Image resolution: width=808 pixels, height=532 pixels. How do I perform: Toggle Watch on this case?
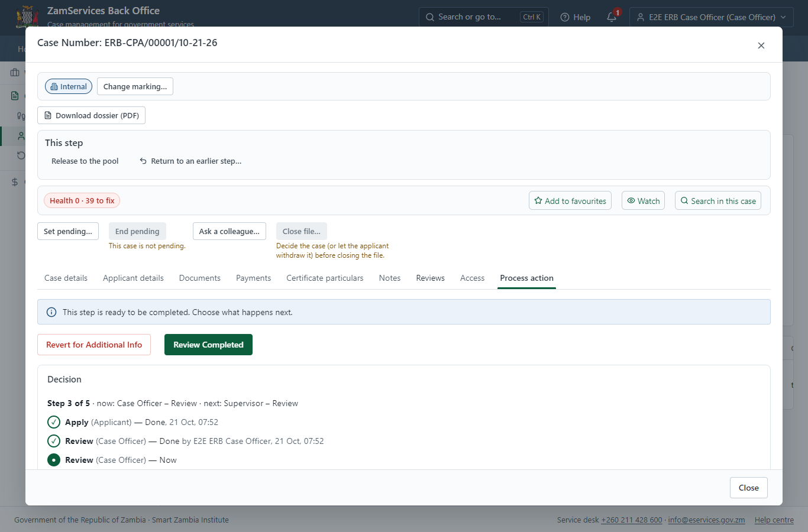[x=644, y=200]
